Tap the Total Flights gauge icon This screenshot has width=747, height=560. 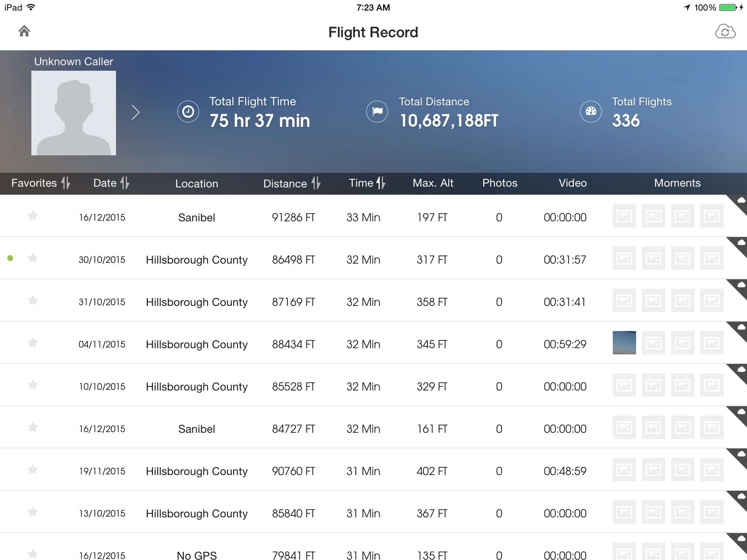(591, 112)
